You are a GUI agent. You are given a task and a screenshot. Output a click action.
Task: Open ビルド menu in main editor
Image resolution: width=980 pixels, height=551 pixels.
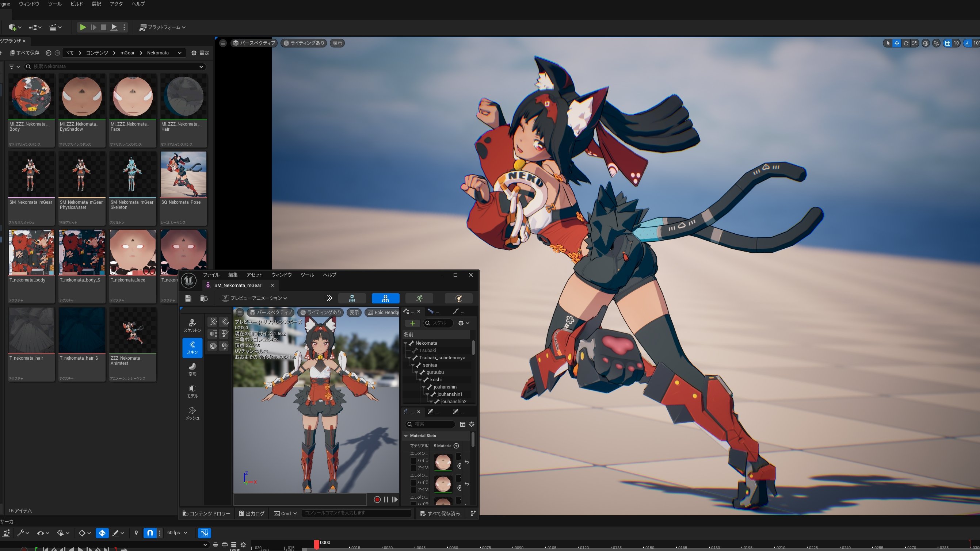76,4
